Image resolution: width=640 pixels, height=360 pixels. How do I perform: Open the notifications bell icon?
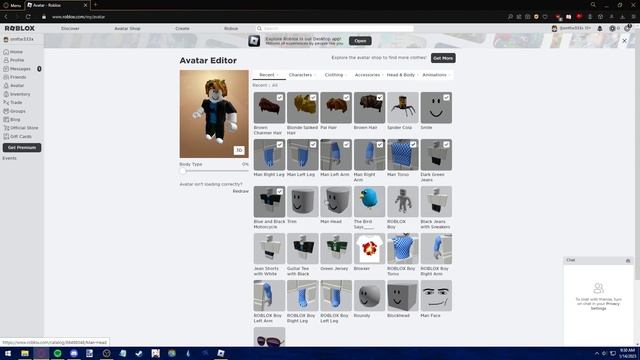600,29
